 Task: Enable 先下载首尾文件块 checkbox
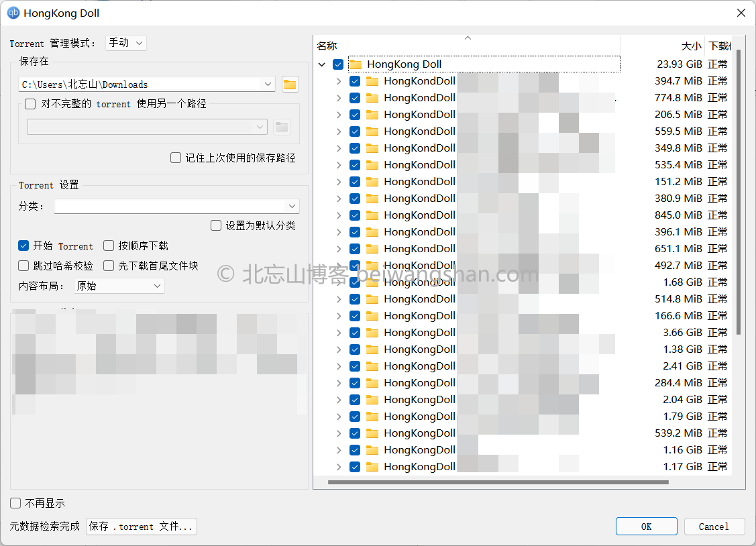109,266
